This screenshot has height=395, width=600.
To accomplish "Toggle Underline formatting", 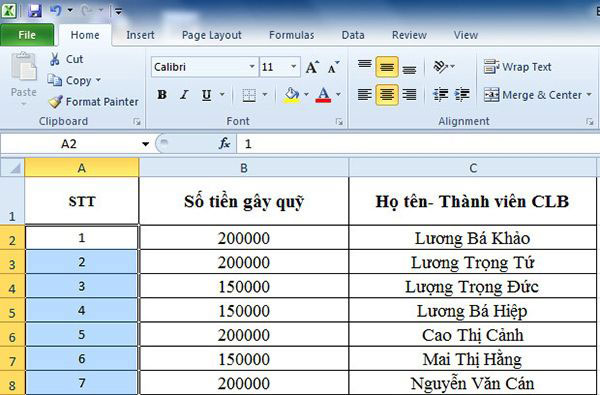I will 207,95.
